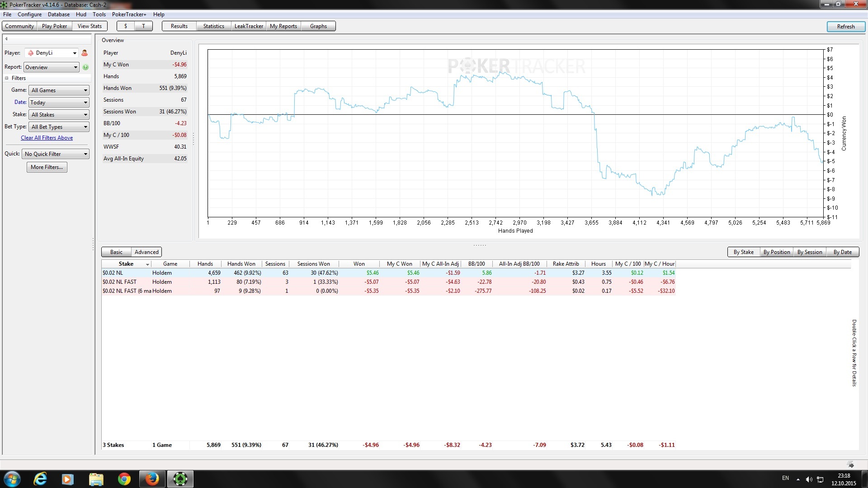Open Google Chrome from the taskbar
The image size is (868, 488).
124,479
